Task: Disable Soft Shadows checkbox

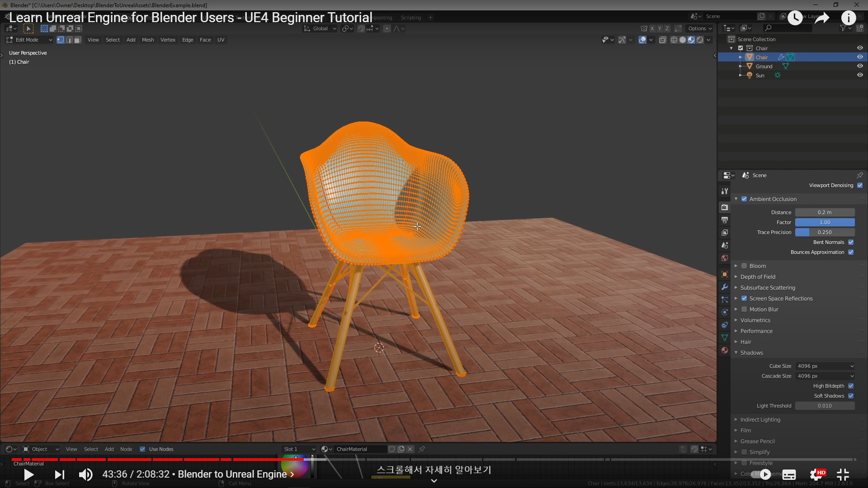Action: [x=851, y=396]
